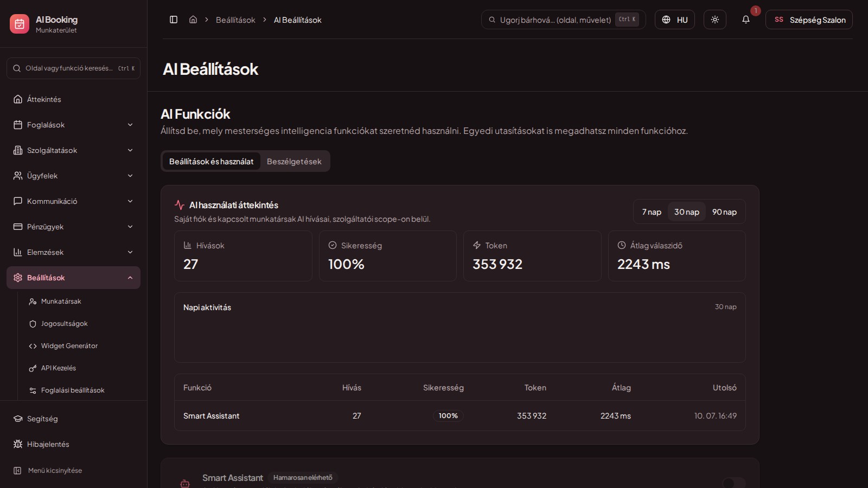Select the Beállítások és használat tab

tap(212, 162)
